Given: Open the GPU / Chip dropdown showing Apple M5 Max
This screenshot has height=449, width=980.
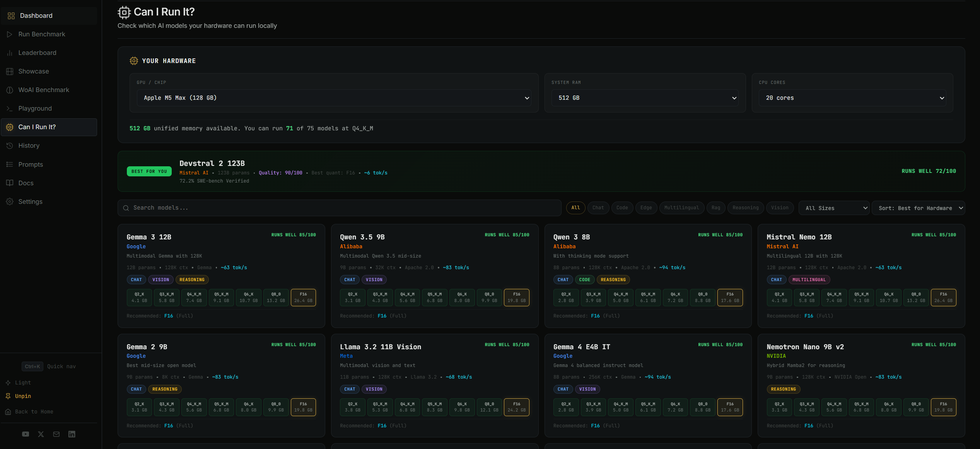Looking at the screenshot, I should [334, 98].
